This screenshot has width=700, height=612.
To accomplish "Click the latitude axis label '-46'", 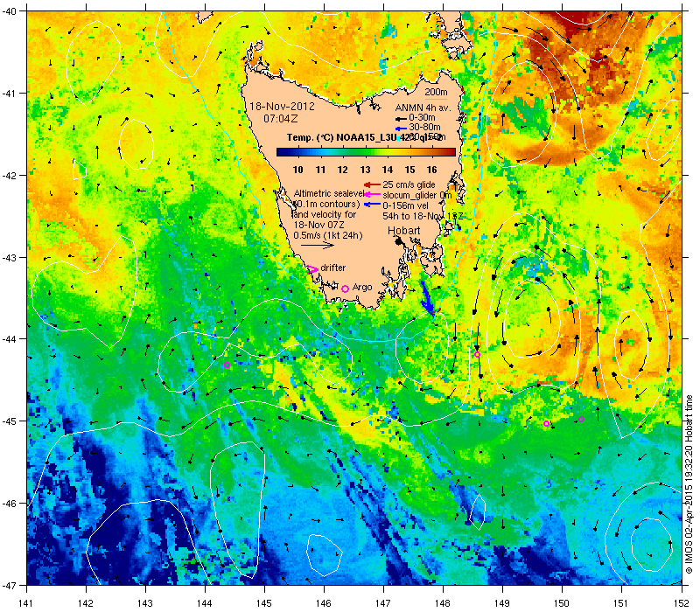I will point(8,504).
